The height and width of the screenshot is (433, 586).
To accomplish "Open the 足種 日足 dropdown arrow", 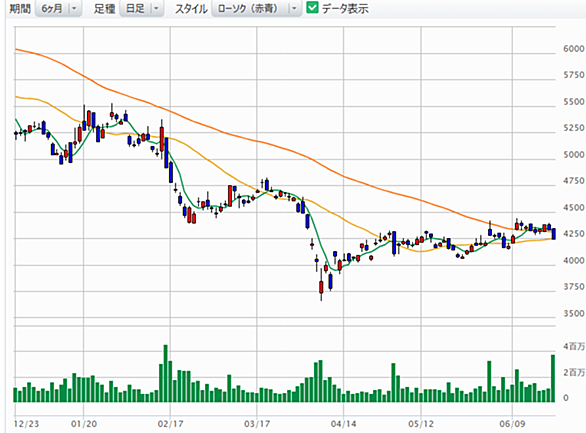I will pyautogui.click(x=157, y=8).
